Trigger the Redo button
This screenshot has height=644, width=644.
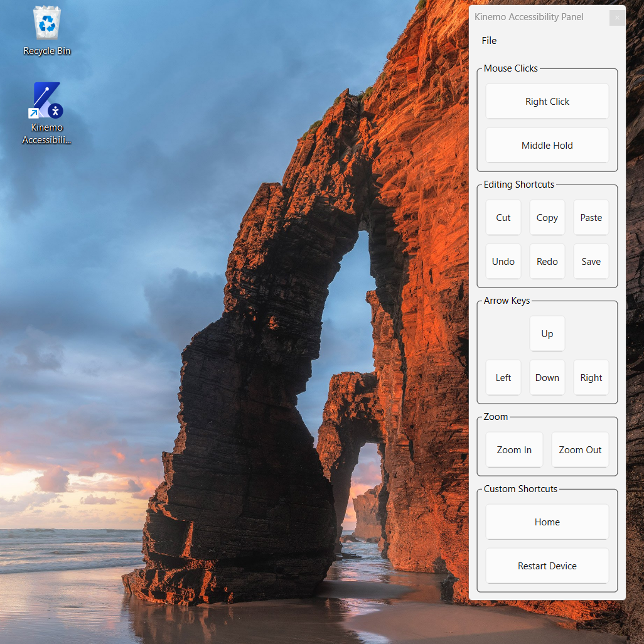[547, 262]
